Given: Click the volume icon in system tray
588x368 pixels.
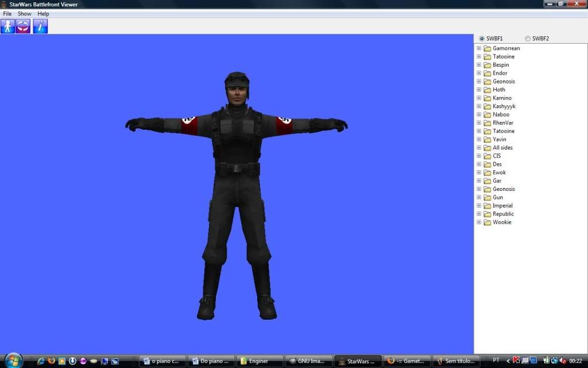Looking at the screenshot, I should (563, 361).
